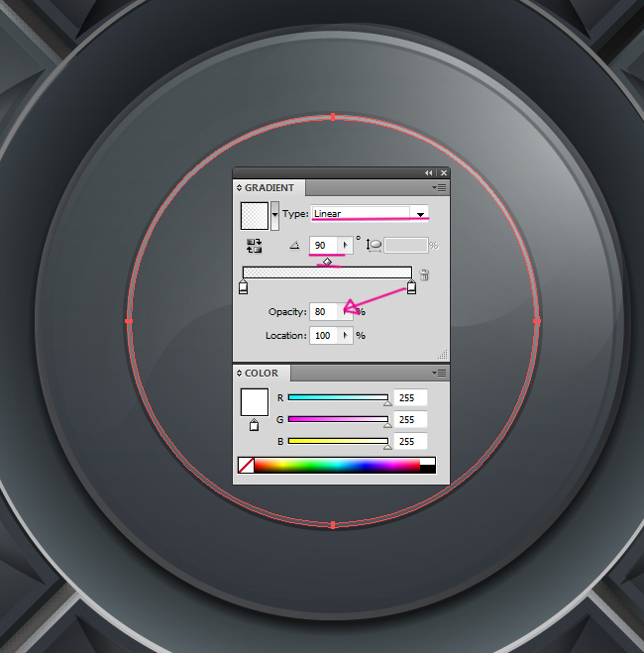The image size is (644, 653).
Task: Click the gradient slider bar
Action: coord(327,272)
